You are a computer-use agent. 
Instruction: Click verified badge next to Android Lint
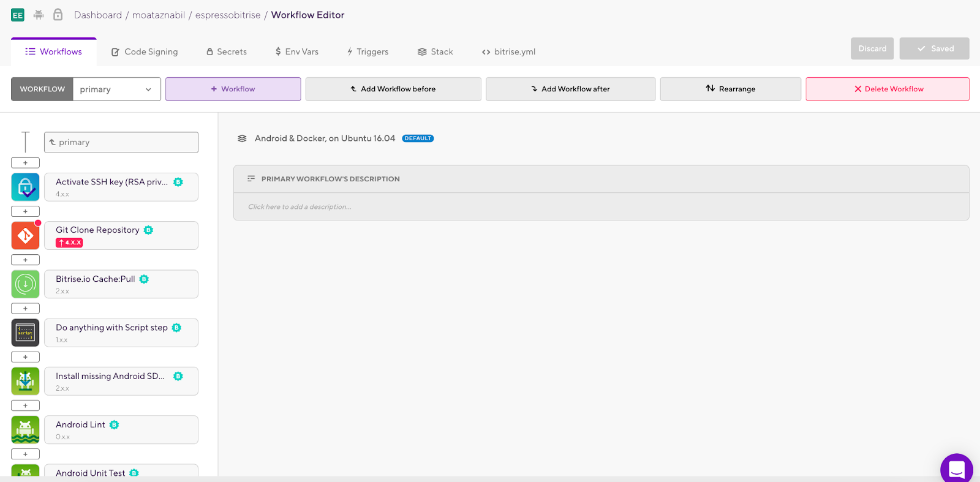coord(114,425)
